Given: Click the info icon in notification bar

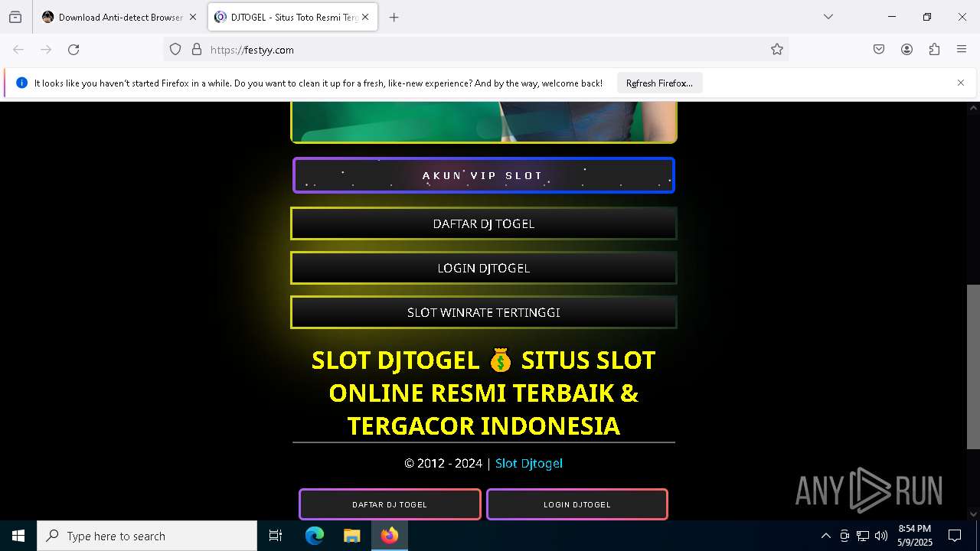Looking at the screenshot, I should tap(21, 83).
